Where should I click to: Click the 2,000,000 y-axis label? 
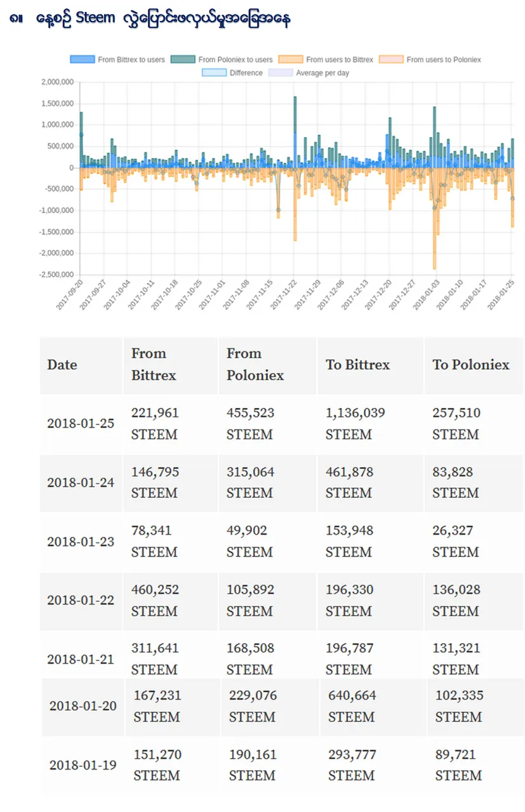[x=57, y=82]
